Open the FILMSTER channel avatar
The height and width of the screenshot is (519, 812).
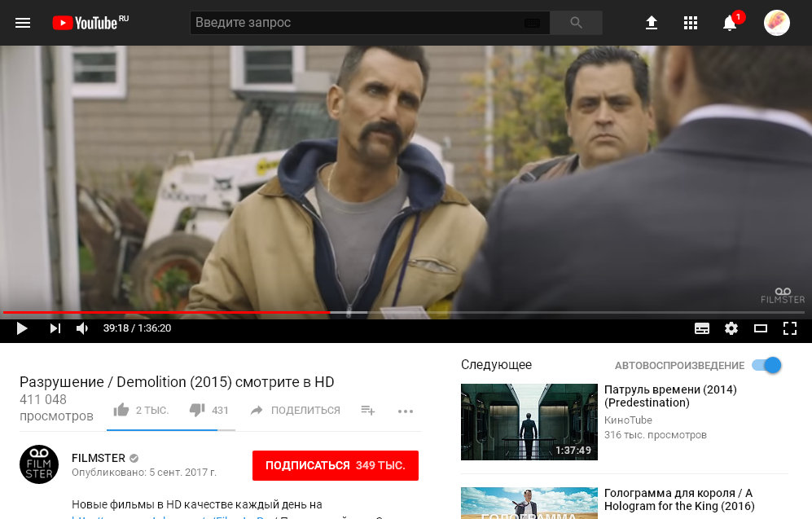tap(39, 464)
